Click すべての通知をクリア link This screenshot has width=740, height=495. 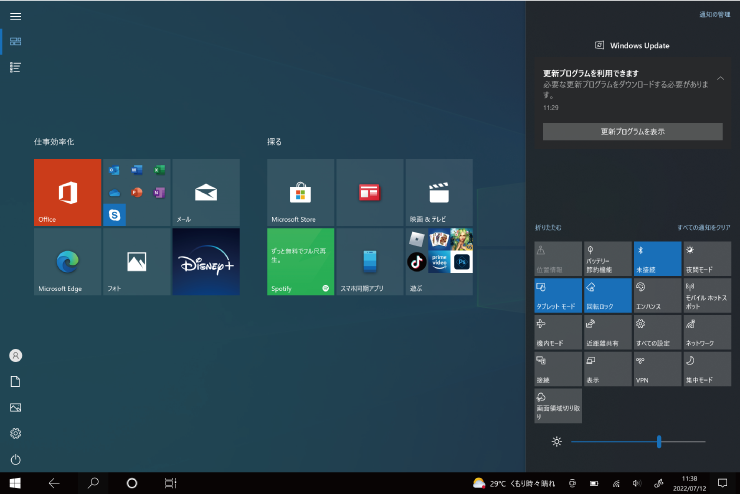click(x=704, y=228)
